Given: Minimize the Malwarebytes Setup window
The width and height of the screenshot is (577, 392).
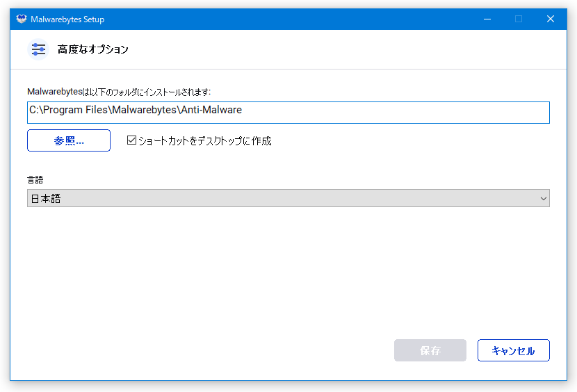Looking at the screenshot, I should pyautogui.click(x=487, y=19).
